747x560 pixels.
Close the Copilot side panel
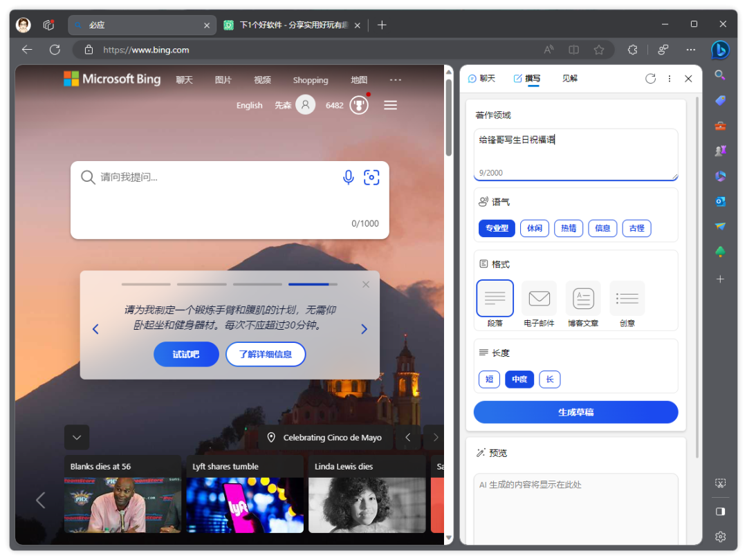[688, 79]
